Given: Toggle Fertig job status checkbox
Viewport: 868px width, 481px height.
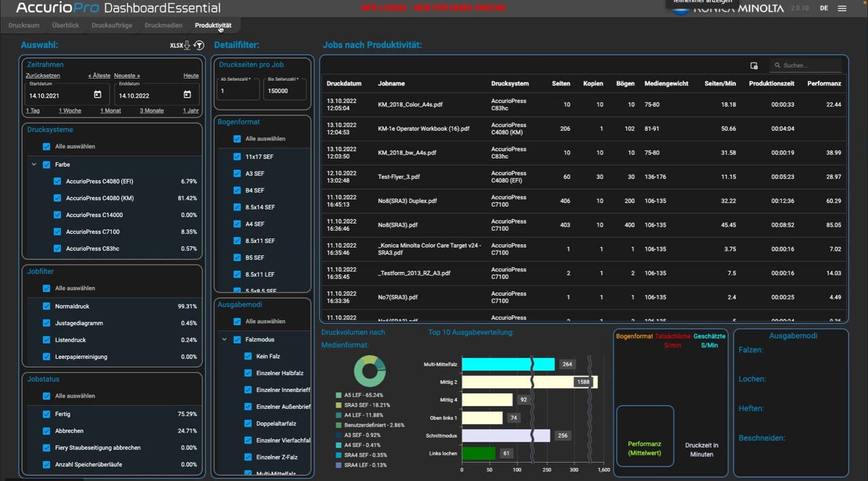Looking at the screenshot, I should (x=46, y=414).
